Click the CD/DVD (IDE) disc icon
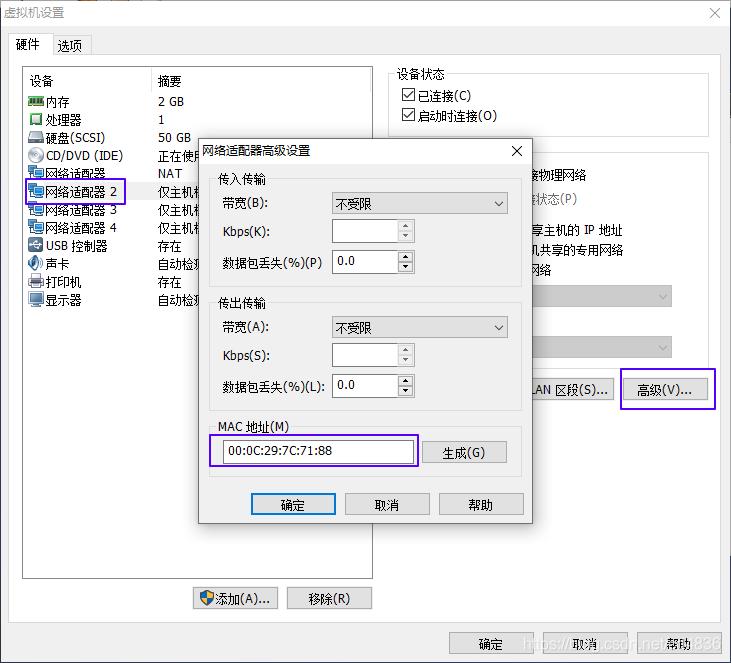Screen dimensions: 731x663 point(35,155)
